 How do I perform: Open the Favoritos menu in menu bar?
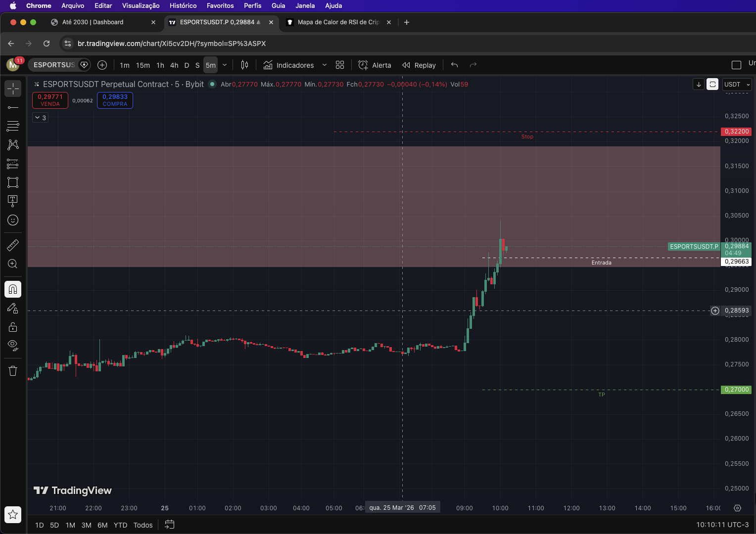click(220, 6)
